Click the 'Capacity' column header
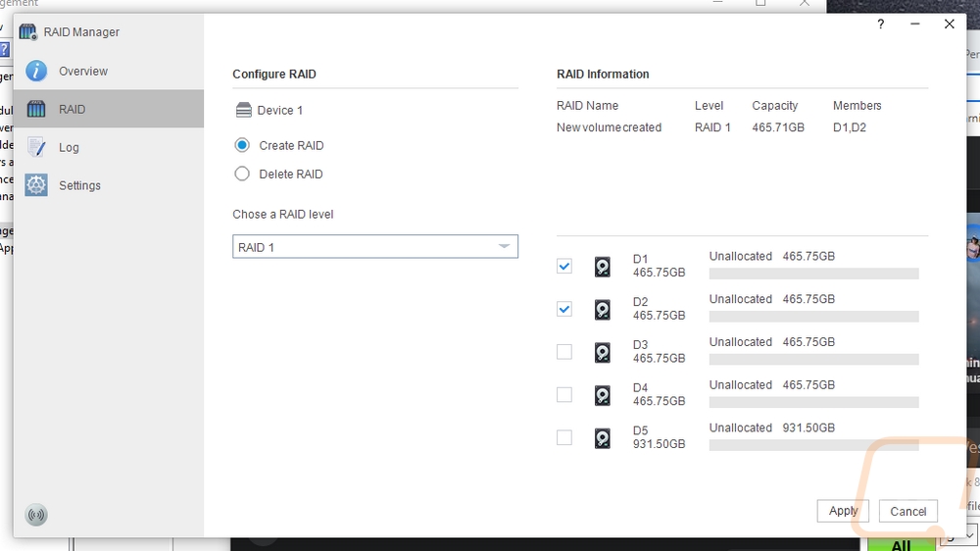The height and width of the screenshot is (551, 980). pyautogui.click(x=775, y=106)
